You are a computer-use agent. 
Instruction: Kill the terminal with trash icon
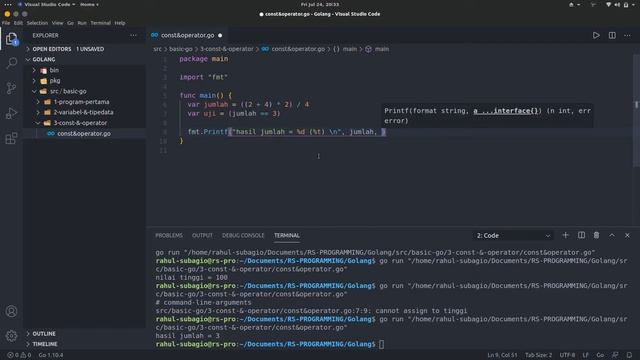coord(596,235)
